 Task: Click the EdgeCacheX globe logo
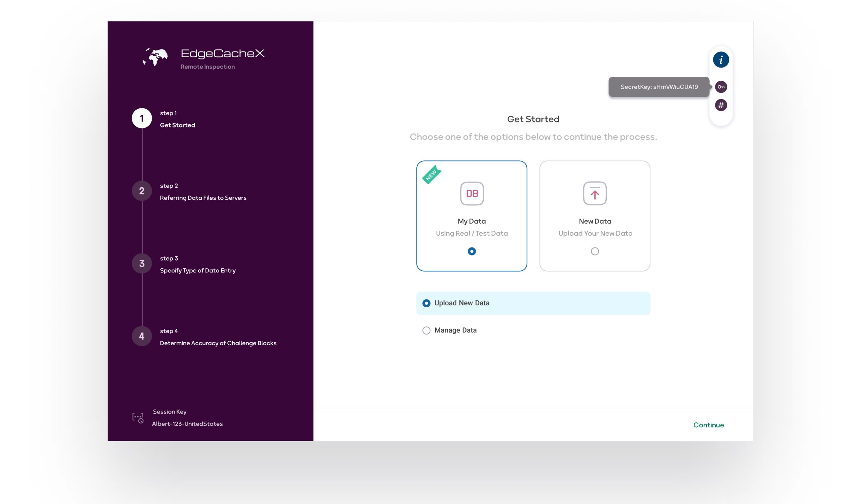point(155,57)
